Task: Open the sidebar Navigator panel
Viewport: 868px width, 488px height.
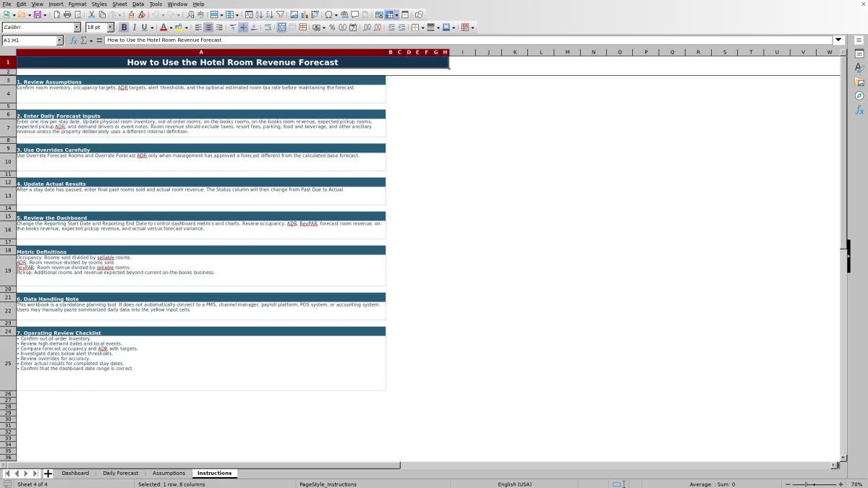Action: 859,95
